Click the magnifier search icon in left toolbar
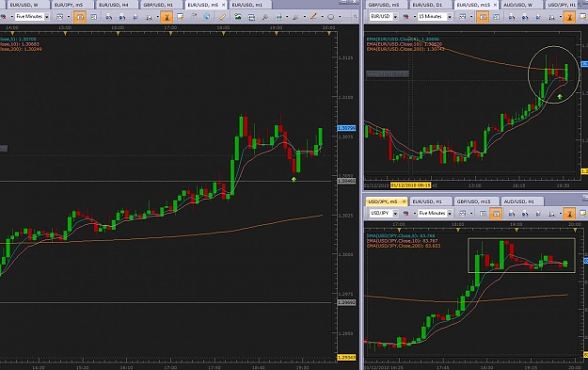588x370 pixels. coord(264,17)
